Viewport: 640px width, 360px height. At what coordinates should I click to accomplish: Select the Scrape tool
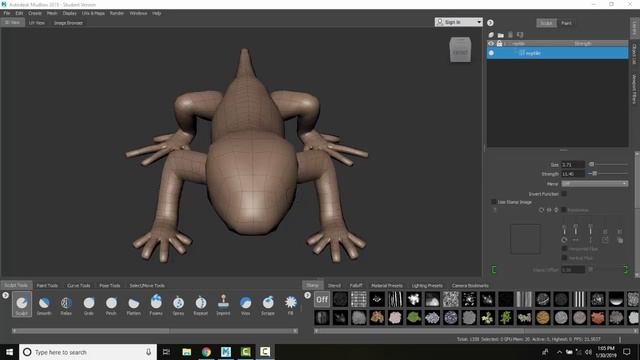tap(268, 304)
